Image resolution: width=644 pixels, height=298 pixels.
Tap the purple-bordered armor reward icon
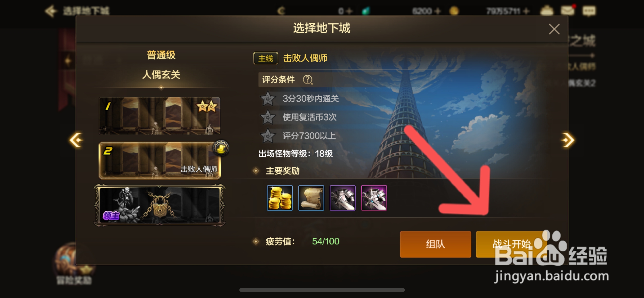[x=343, y=198]
